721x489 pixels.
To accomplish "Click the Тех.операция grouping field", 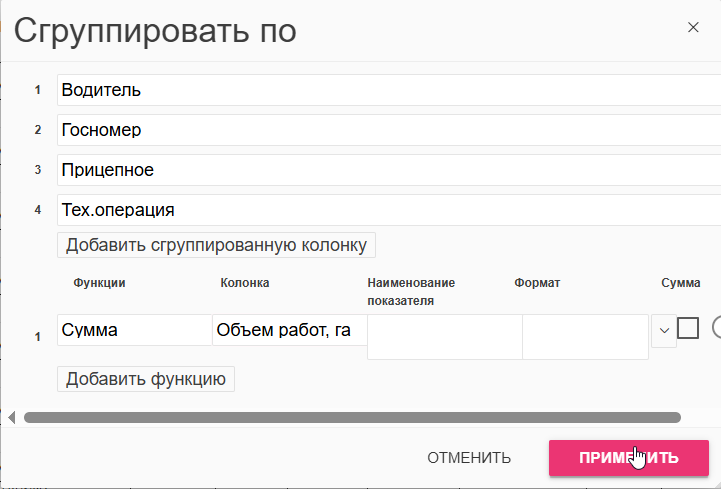I will 388,210.
